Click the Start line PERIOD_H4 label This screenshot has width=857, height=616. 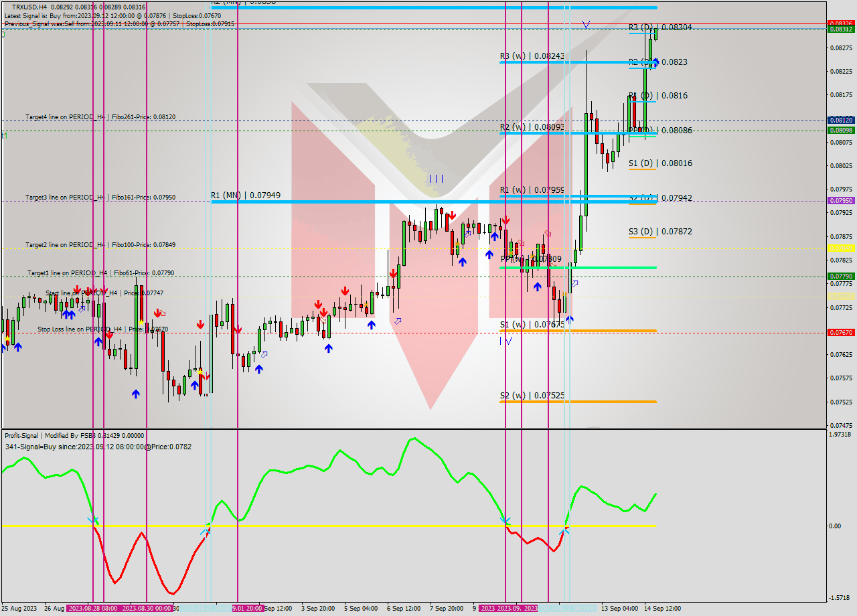pos(104,293)
